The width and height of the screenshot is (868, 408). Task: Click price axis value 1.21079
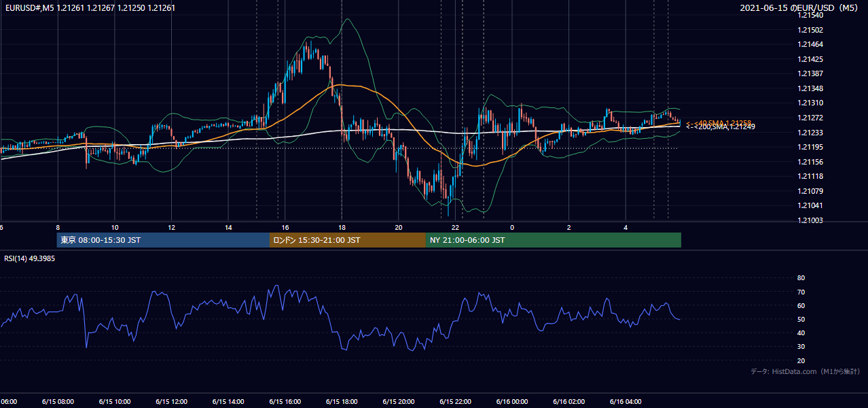pyautogui.click(x=810, y=191)
